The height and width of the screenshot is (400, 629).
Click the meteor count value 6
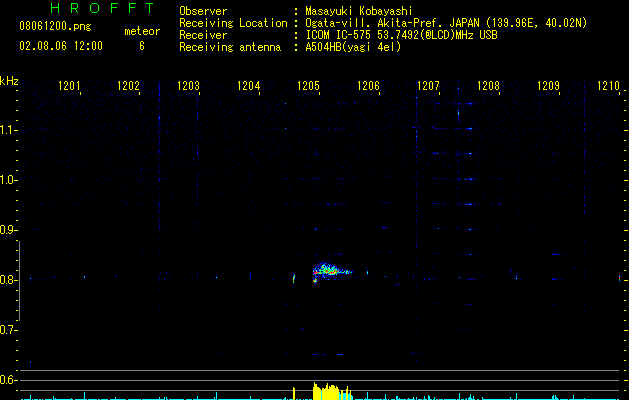coord(142,46)
